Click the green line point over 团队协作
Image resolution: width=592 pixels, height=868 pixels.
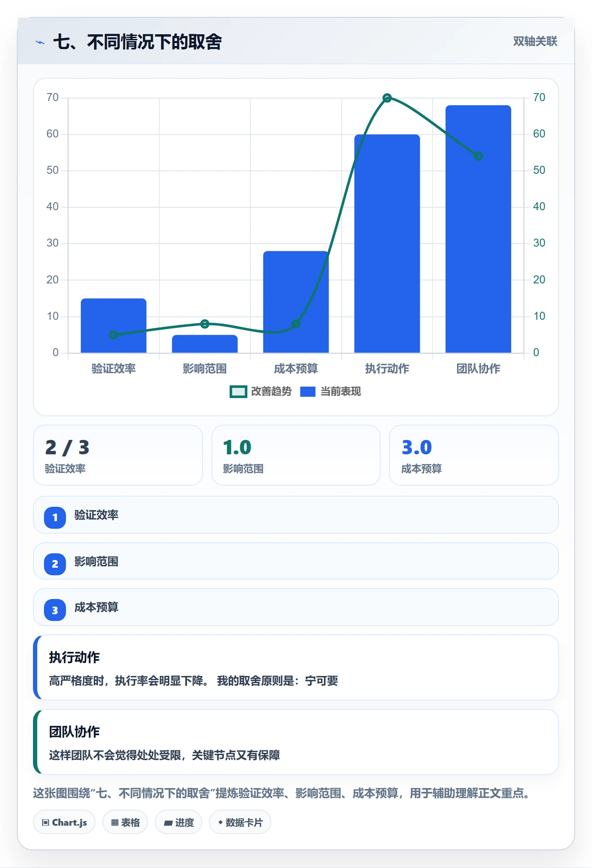click(478, 157)
